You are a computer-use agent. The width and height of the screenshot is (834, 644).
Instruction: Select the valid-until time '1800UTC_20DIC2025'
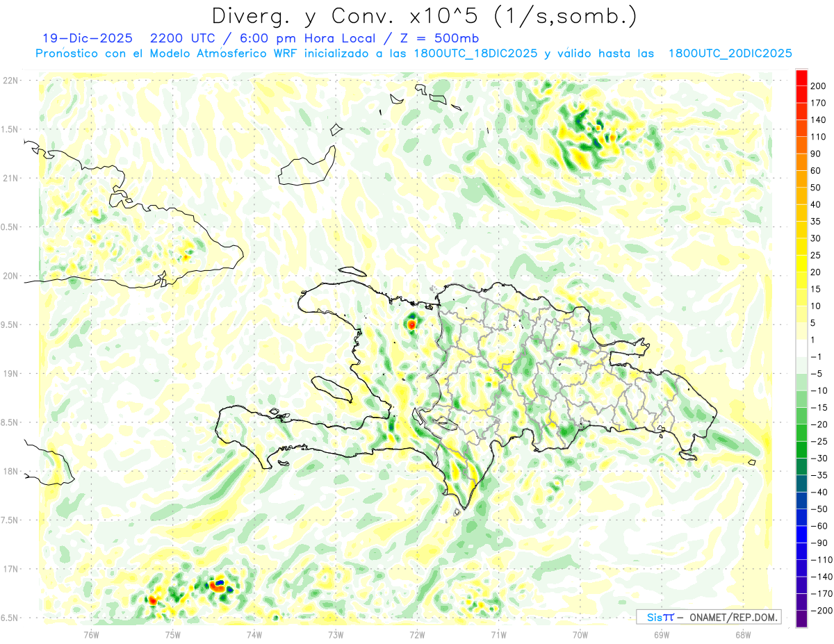(x=730, y=53)
